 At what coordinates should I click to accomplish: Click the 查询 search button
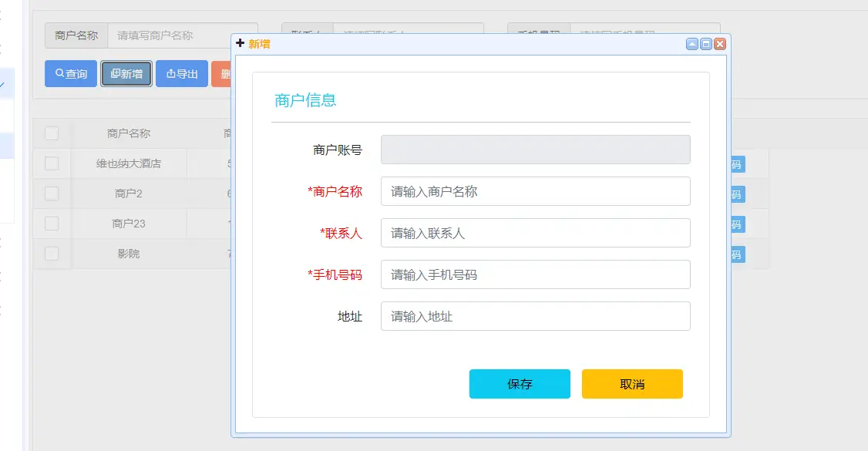click(x=71, y=74)
